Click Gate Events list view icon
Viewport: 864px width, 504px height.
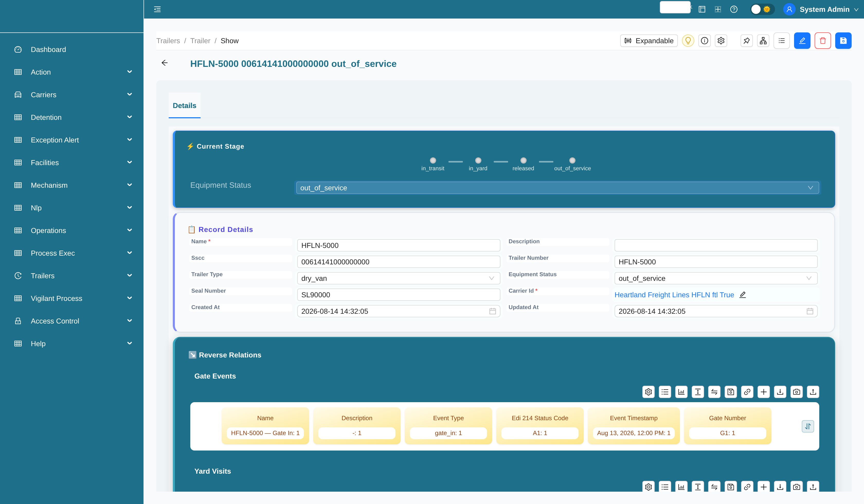click(665, 392)
